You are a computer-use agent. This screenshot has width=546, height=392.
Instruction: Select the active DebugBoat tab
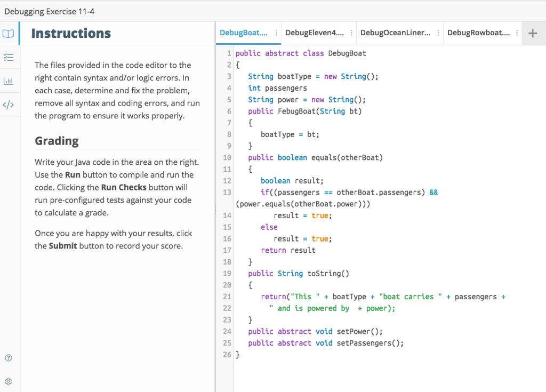(244, 33)
